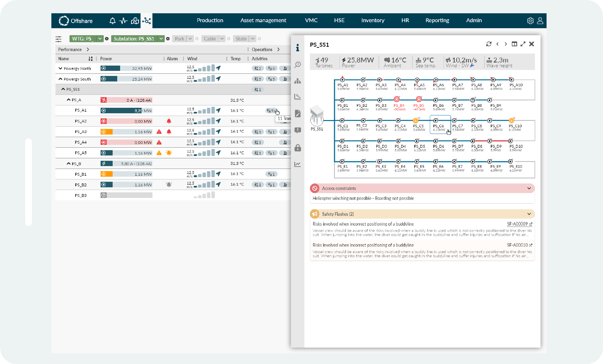This screenshot has height=364, width=603.
Task: Open the activity pulse icon in top bar
Action: pos(123,21)
